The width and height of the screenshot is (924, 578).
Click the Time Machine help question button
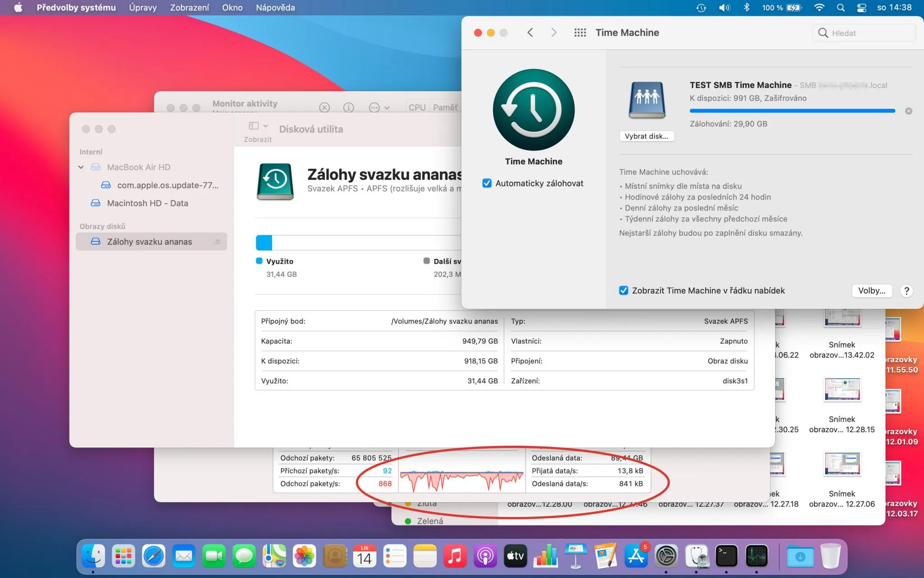[906, 291]
